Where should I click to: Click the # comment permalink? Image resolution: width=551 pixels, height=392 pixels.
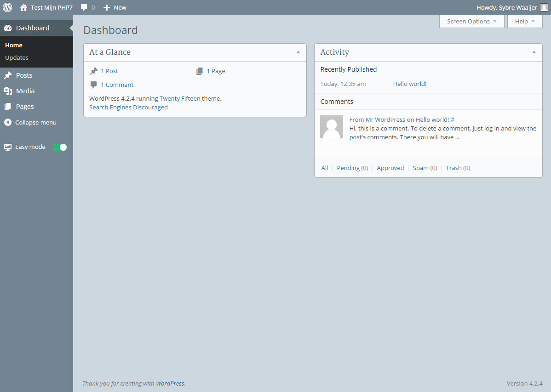(453, 120)
